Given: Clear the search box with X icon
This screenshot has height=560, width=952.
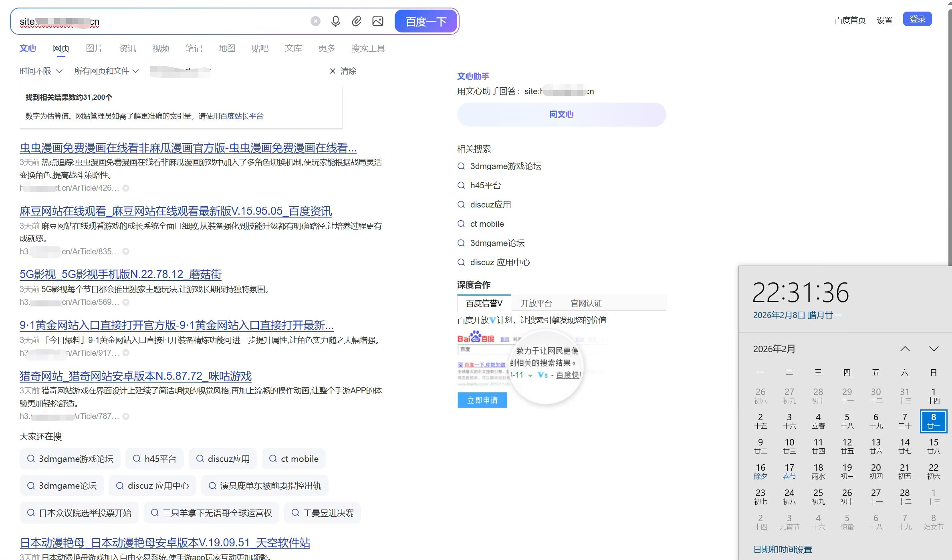Looking at the screenshot, I should pos(315,21).
